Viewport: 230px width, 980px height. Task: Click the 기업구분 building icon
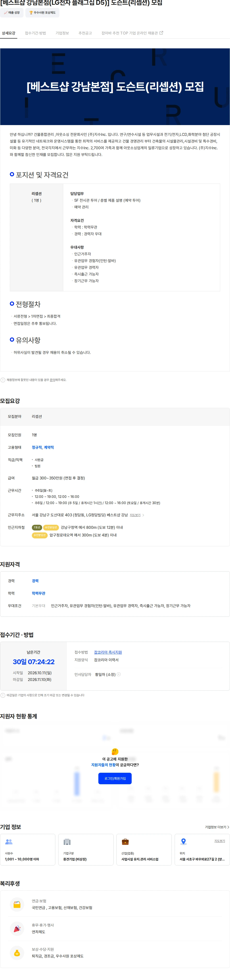67,842
